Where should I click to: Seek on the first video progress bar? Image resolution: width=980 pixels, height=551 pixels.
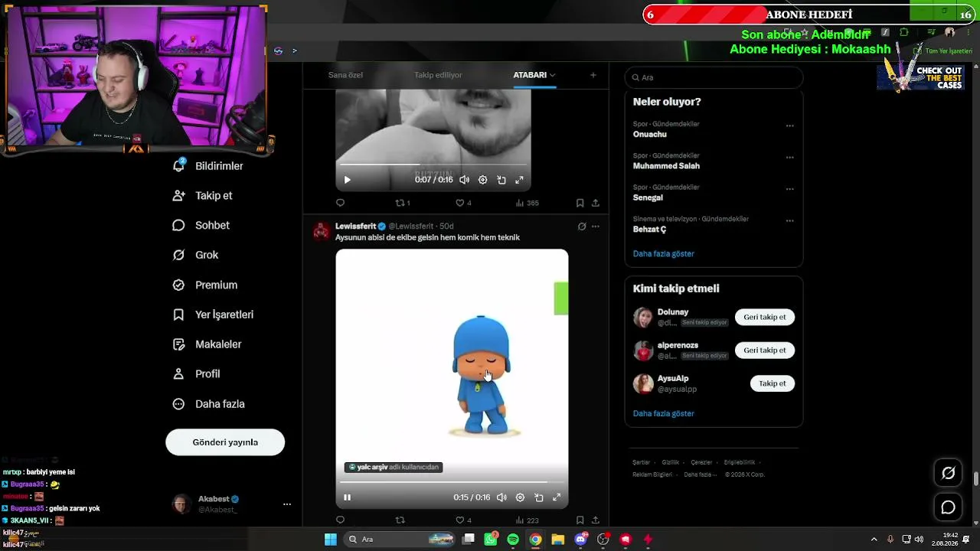pos(433,165)
